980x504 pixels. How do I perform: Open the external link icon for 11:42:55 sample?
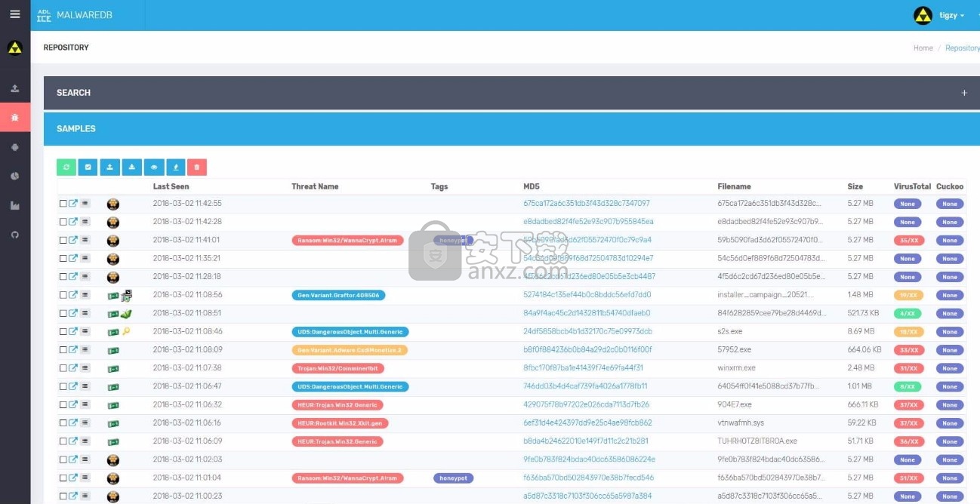73,204
